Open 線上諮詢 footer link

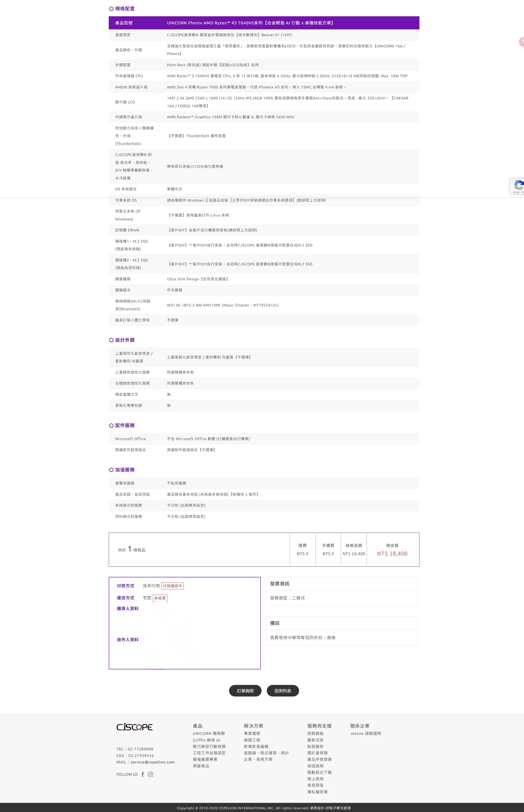coord(315,779)
